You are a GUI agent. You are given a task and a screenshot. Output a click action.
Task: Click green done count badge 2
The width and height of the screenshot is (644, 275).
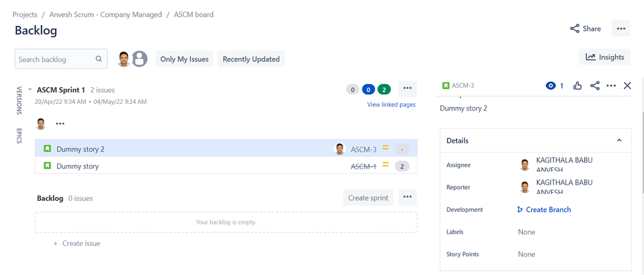384,89
